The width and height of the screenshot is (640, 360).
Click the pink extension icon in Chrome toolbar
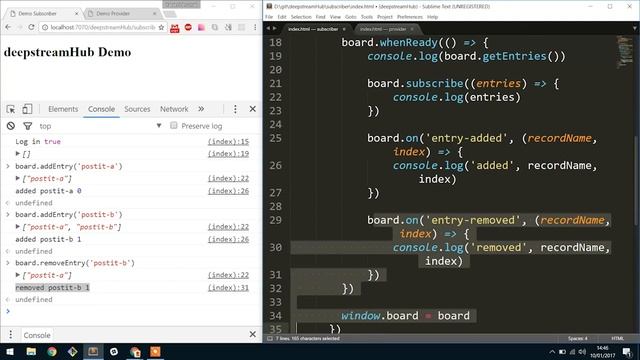[201, 27]
